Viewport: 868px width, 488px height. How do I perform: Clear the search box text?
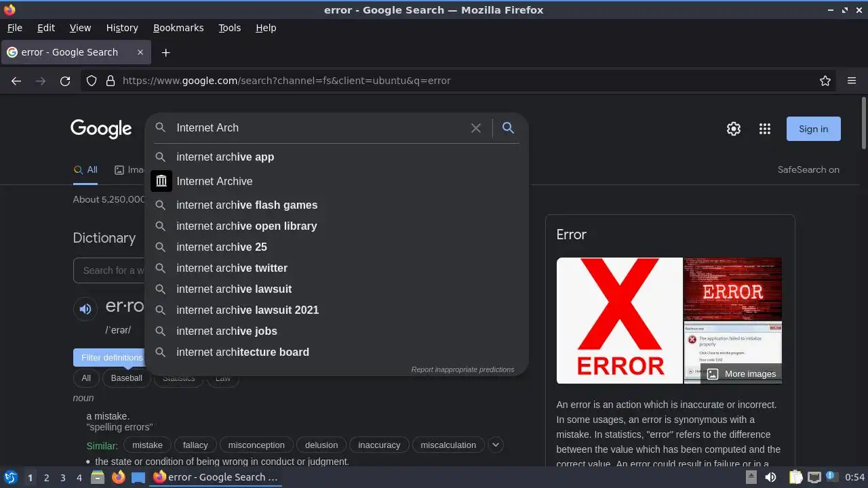pyautogui.click(x=476, y=127)
